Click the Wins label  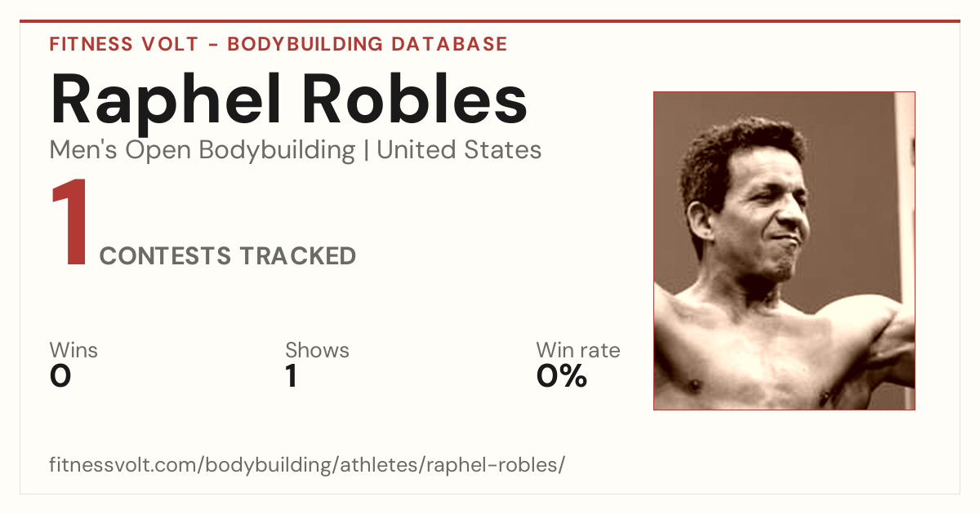(73, 351)
